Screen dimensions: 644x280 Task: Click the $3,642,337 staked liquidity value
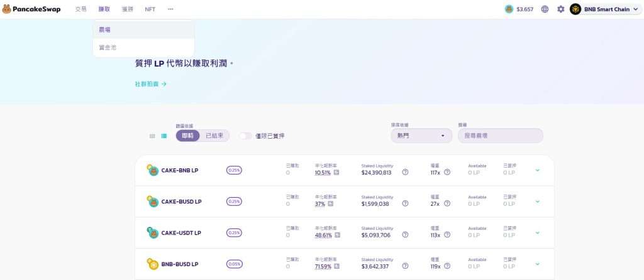click(376, 266)
